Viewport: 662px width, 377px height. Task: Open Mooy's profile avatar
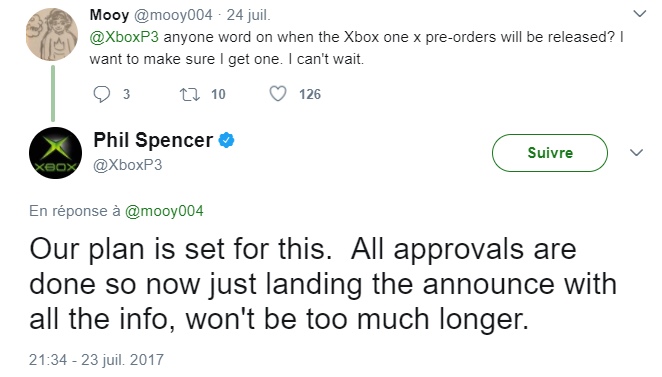tap(52, 35)
